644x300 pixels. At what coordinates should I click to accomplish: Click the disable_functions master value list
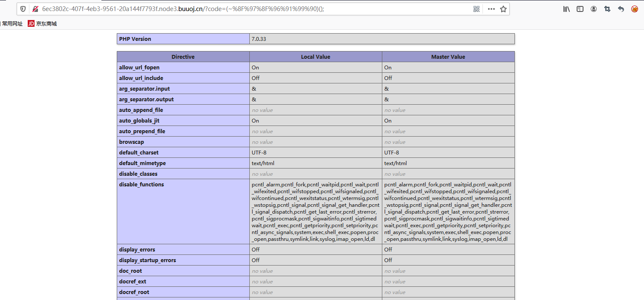(x=448, y=211)
